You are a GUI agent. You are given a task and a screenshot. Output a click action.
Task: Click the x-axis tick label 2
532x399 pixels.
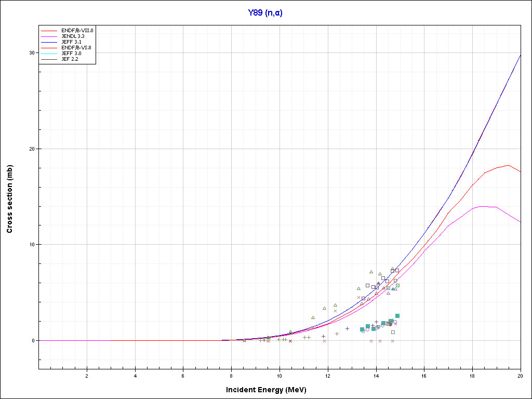(x=87, y=376)
